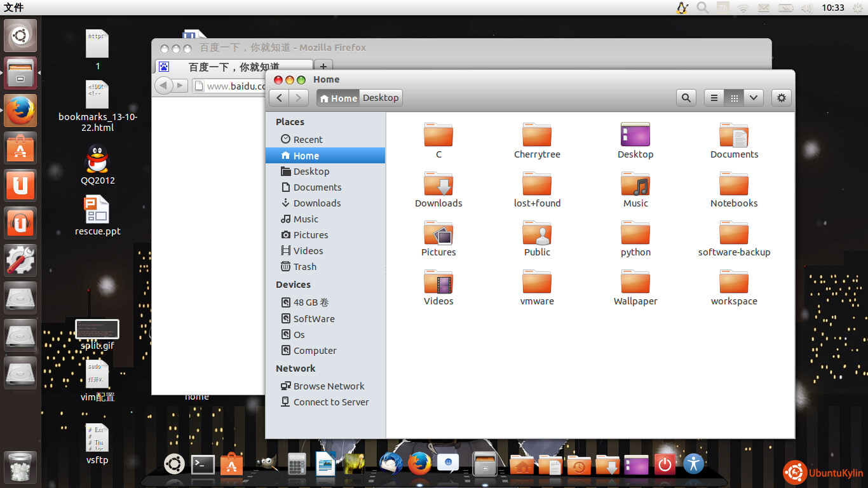Image resolution: width=868 pixels, height=488 pixels.
Task: Open the Pictures folder icon
Action: click(x=438, y=234)
